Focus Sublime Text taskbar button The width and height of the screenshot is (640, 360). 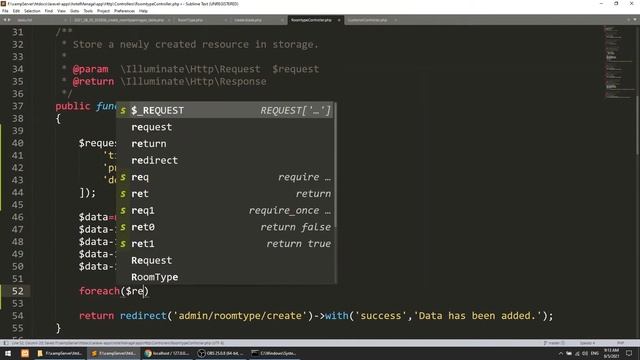point(113,353)
